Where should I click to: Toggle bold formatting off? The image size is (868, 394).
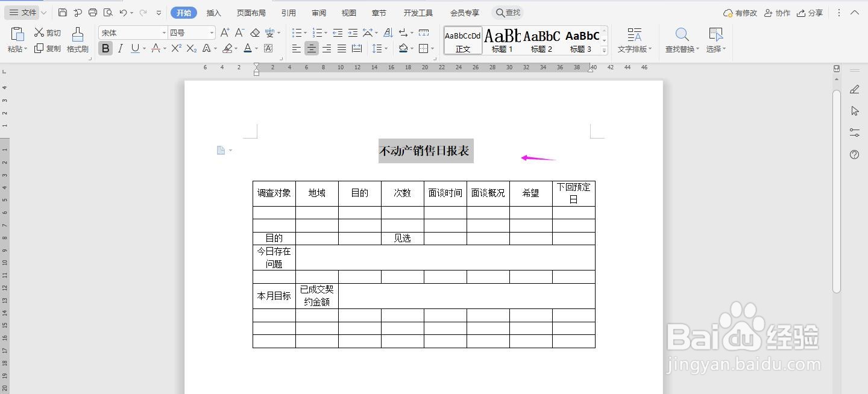tap(105, 48)
